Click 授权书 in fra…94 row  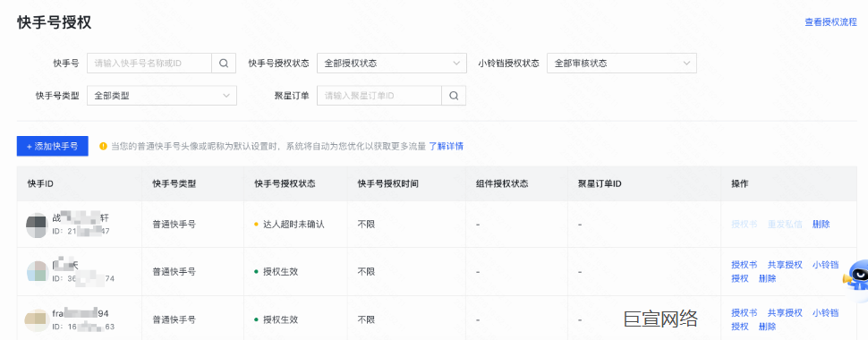tap(744, 313)
